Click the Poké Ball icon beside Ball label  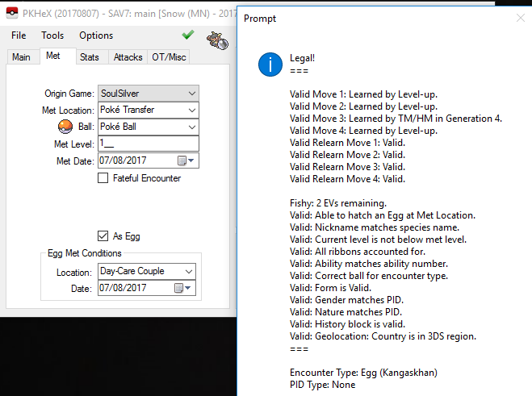tap(65, 127)
